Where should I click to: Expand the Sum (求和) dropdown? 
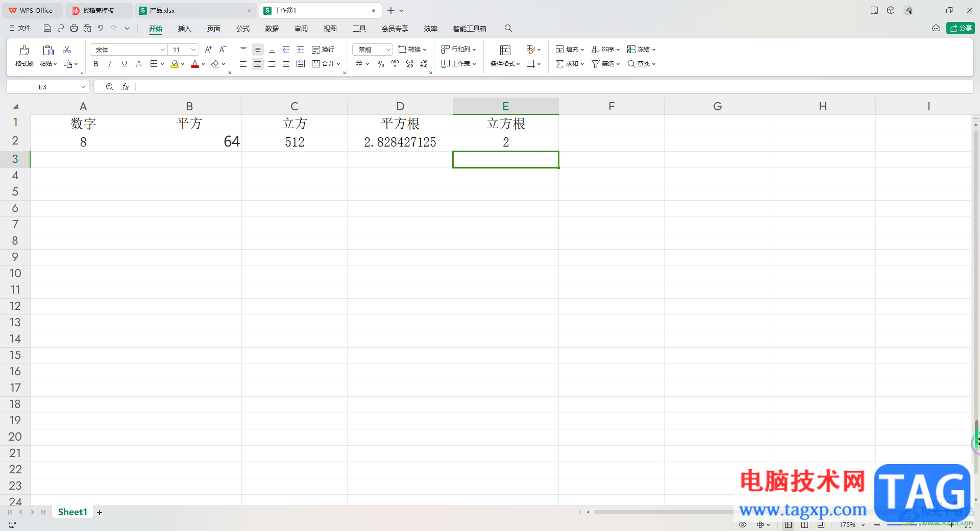click(582, 64)
